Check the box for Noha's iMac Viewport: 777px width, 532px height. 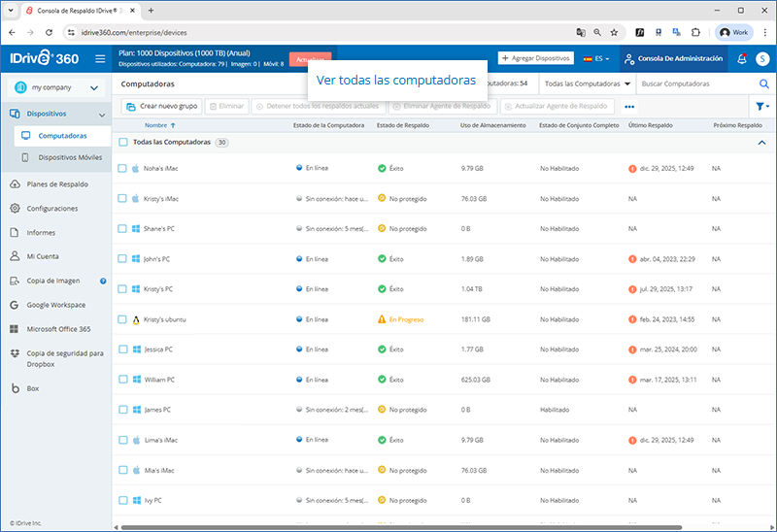[x=122, y=168]
